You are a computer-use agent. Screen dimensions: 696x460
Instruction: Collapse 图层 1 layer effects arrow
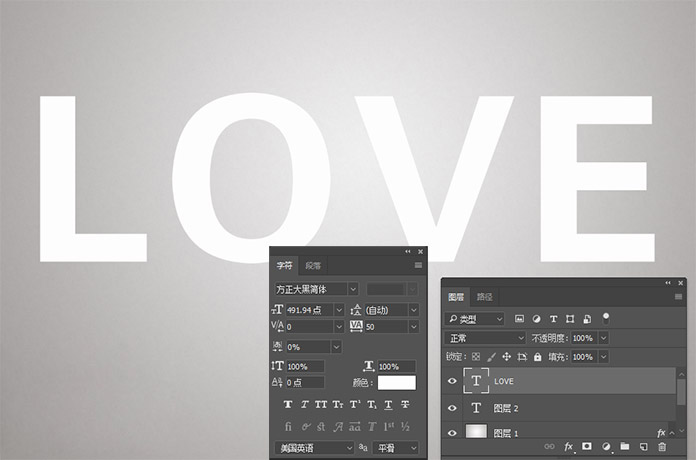[x=672, y=433]
